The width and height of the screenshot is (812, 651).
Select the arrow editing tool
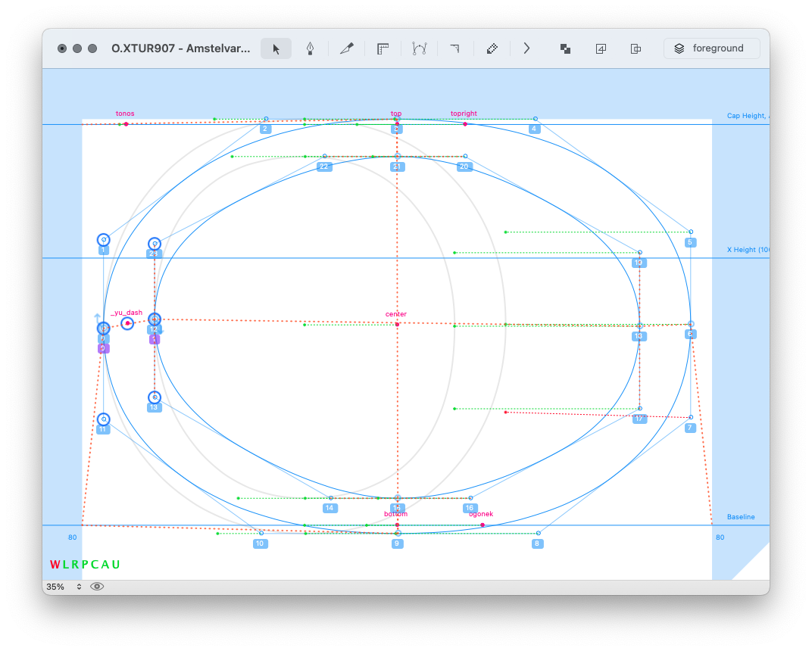276,48
